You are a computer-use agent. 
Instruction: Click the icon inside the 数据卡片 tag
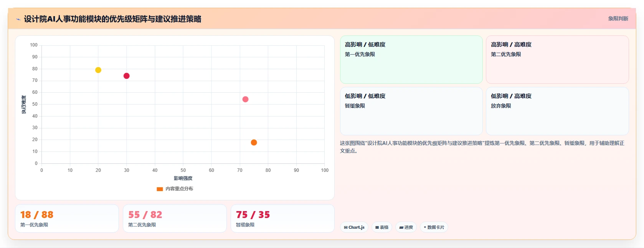tap(425, 227)
